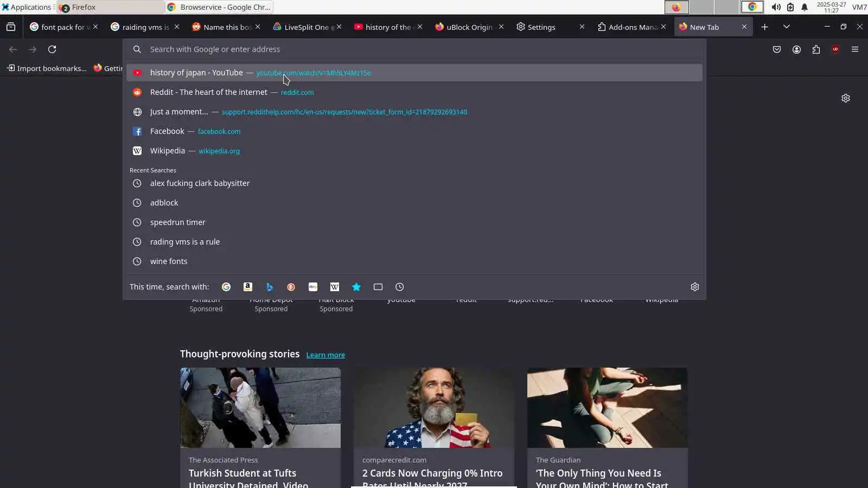Screen dimensions: 868x488
Task: Close the Settings tab
Action: (x=582, y=27)
